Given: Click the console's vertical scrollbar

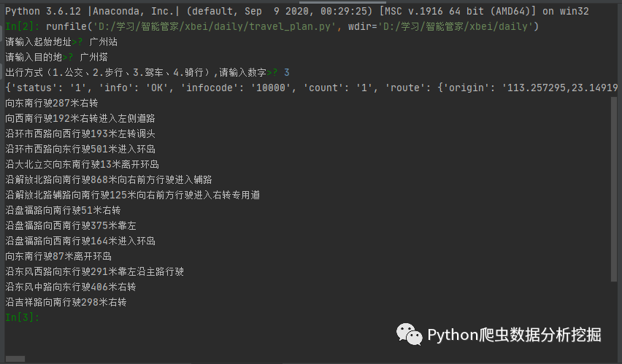Looking at the screenshot, I should point(614,189).
